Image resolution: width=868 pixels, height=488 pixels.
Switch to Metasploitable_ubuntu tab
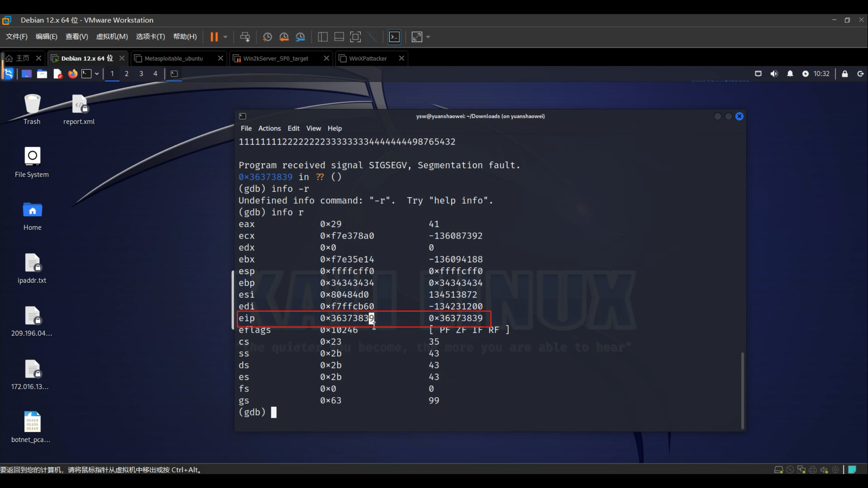point(174,58)
